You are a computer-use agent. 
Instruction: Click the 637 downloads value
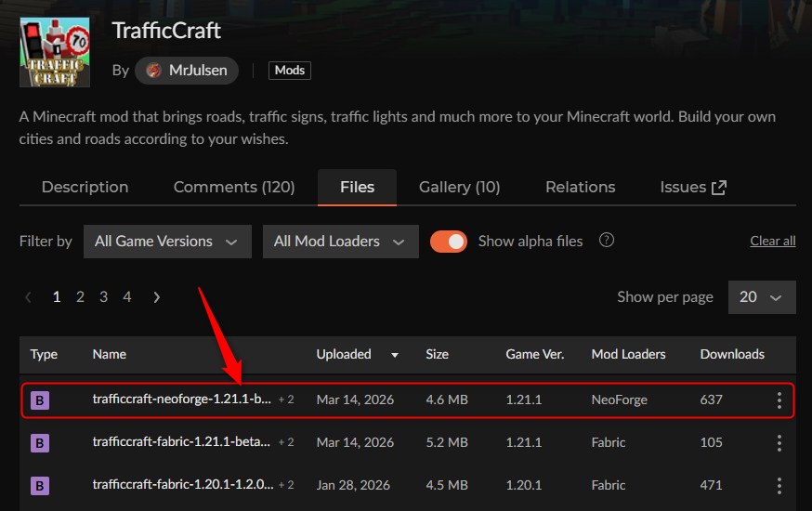tap(711, 400)
